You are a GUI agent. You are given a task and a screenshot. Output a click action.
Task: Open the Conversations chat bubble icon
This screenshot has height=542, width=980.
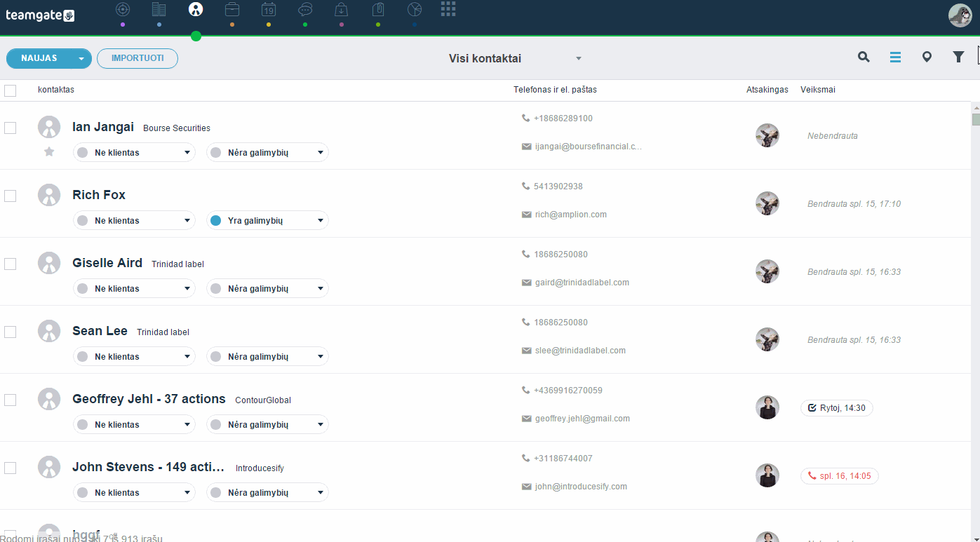(x=305, y=9)
